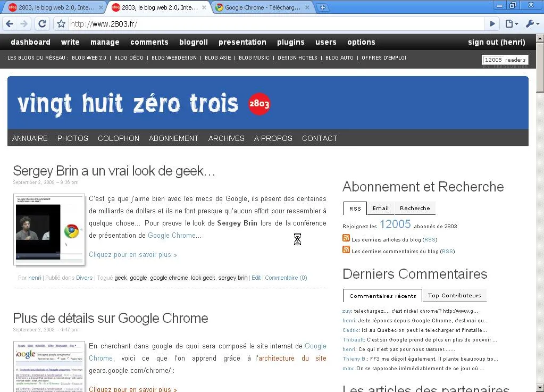This screenshot has width=544, height=392.
Task: Go to the ARCHIVES page
Action: pos(226,138)
